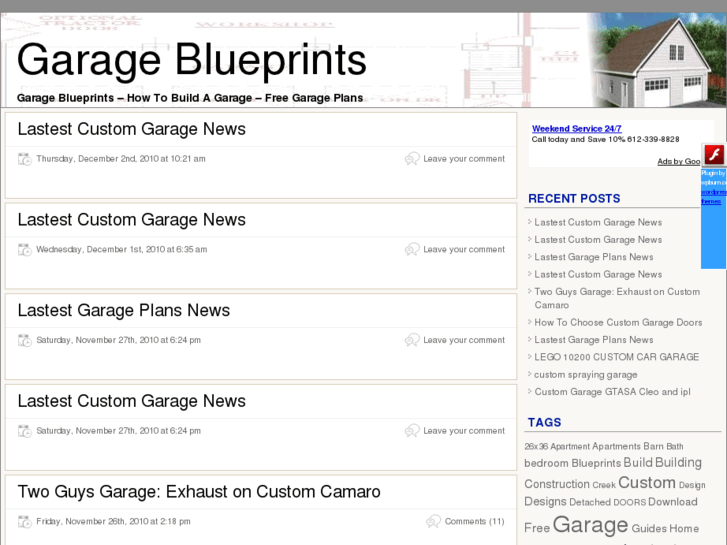Open sidebar link Two Guys Garage: Exhaust on Custom Camaro

pyautogui.click(x=617, y=298)
